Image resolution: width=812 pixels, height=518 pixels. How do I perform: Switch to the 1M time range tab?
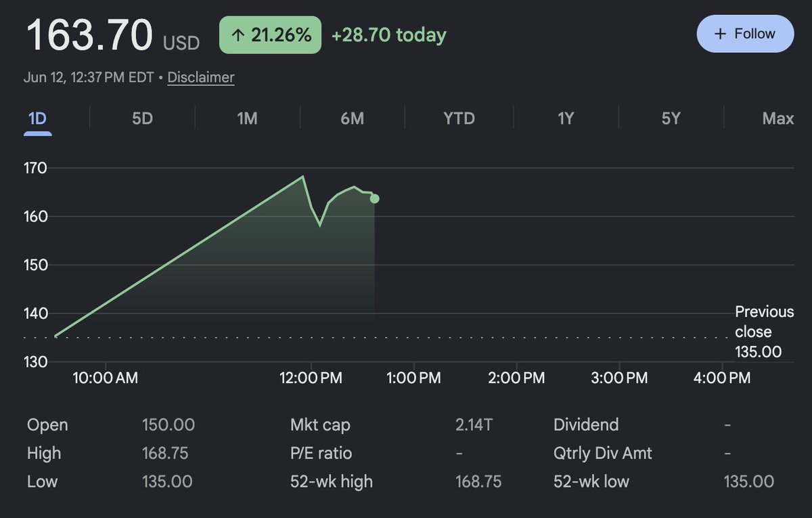[247, 118]
